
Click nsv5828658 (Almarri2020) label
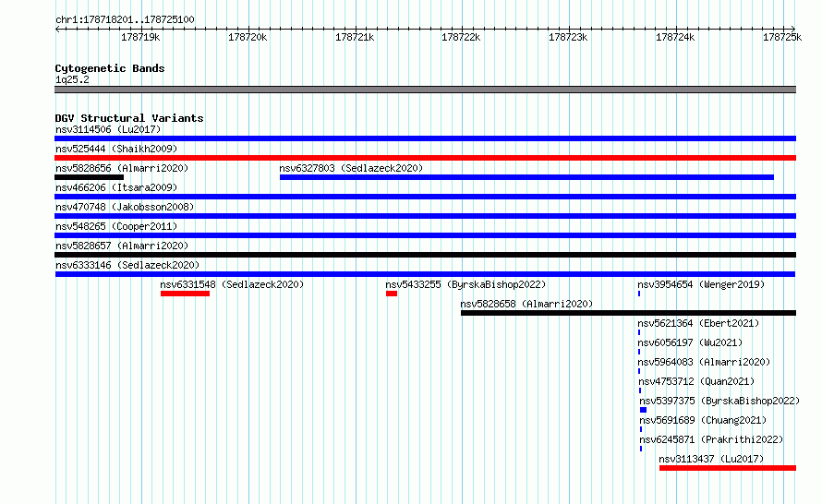(x=526, y=304)
